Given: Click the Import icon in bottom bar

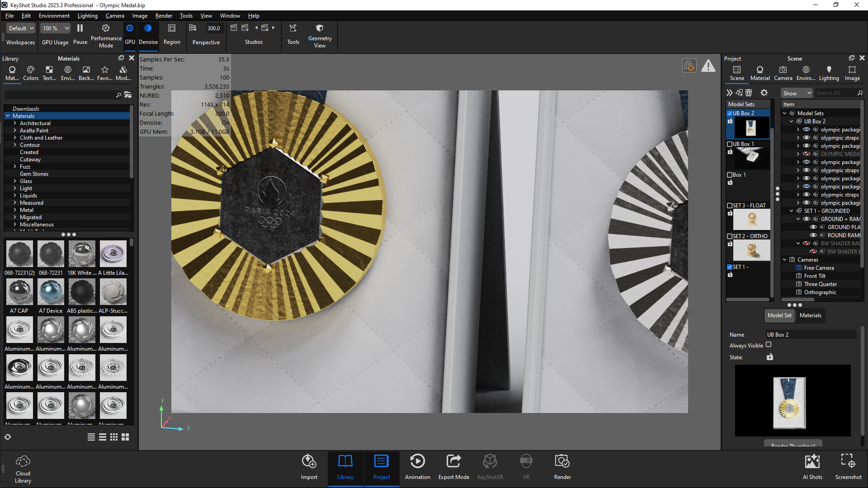Looking at the screenshot, I should (x=309, y=466).
